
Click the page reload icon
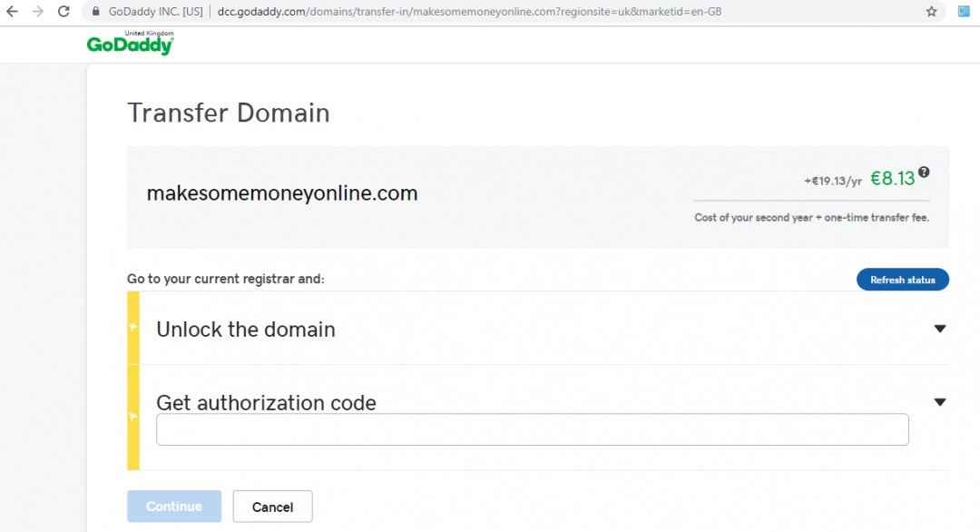click(63, 12)
